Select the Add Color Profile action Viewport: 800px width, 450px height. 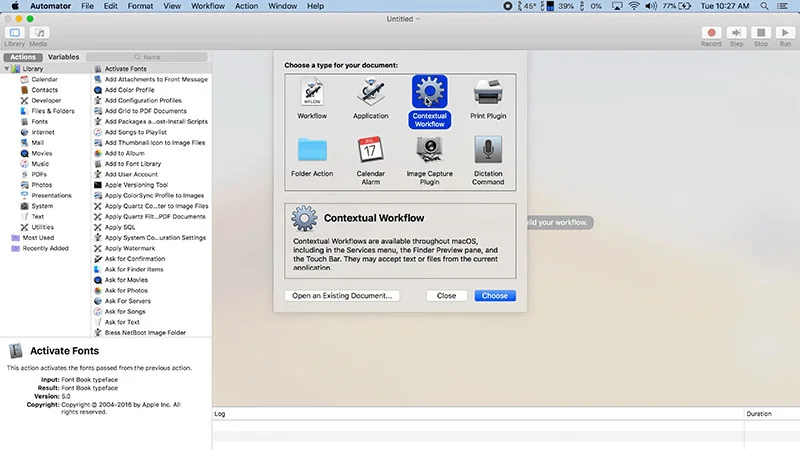point(130,90)
